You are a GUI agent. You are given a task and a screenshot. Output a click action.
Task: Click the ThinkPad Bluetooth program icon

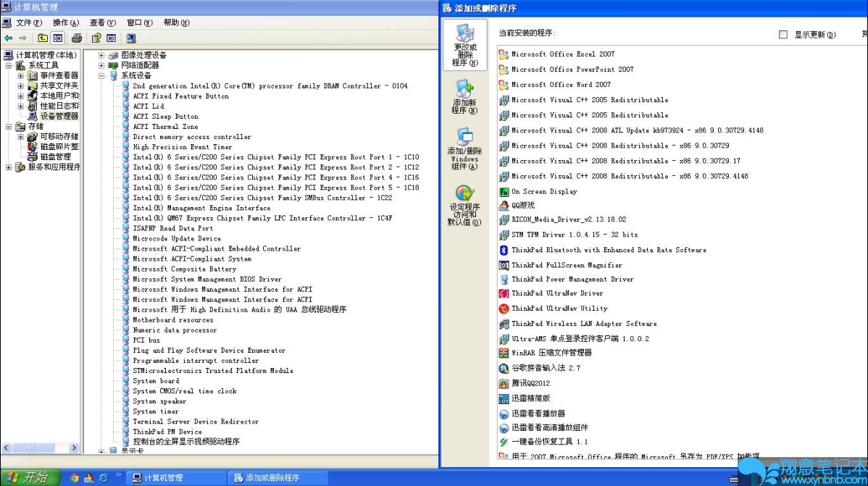pos(504,250)
